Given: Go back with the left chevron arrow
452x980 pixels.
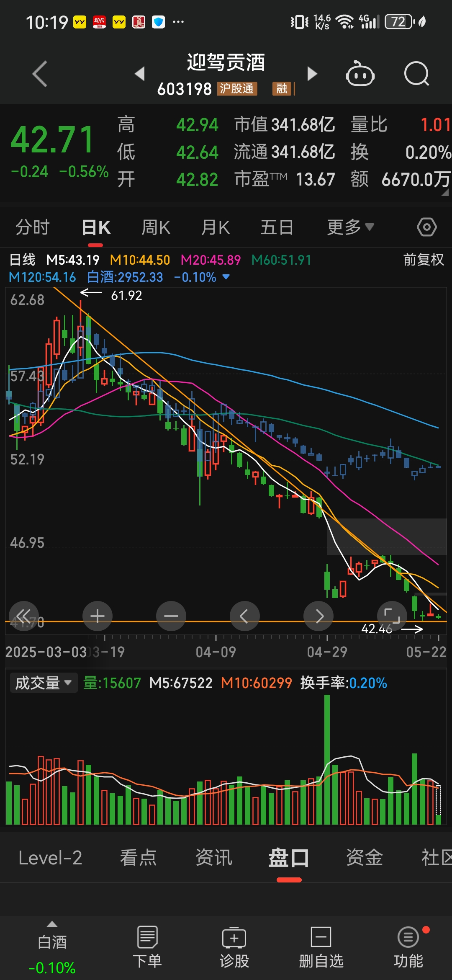Looking at the screenshot, I should click(40, 74).
